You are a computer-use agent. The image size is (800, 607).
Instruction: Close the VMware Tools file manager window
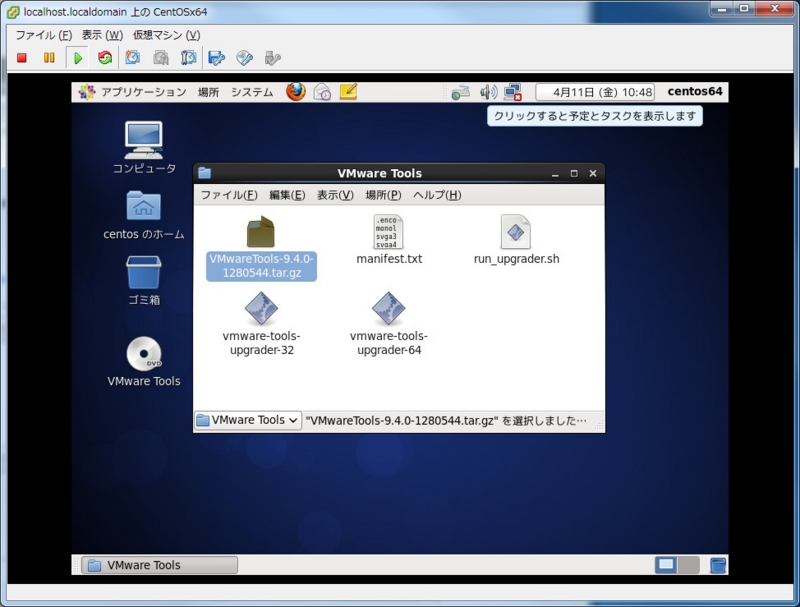pos(593,173)
